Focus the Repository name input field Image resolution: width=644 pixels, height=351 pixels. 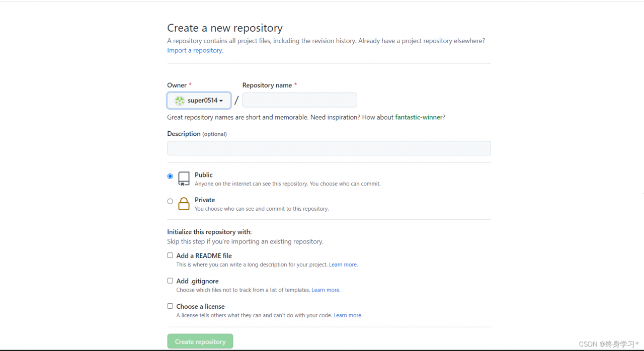[300, 100]
